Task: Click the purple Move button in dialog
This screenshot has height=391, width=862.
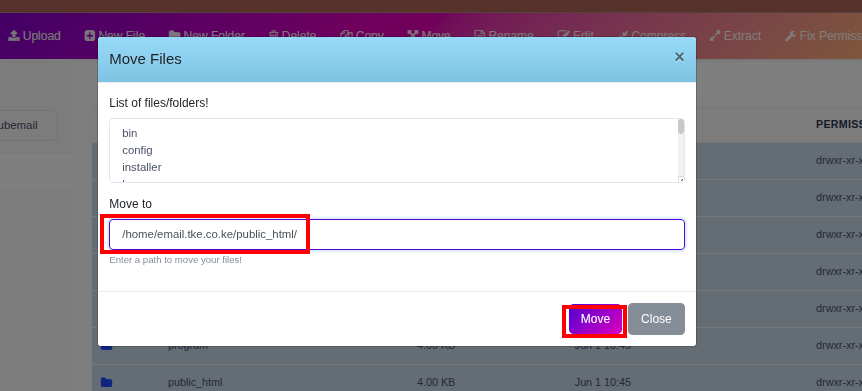Action: point(595,319)
